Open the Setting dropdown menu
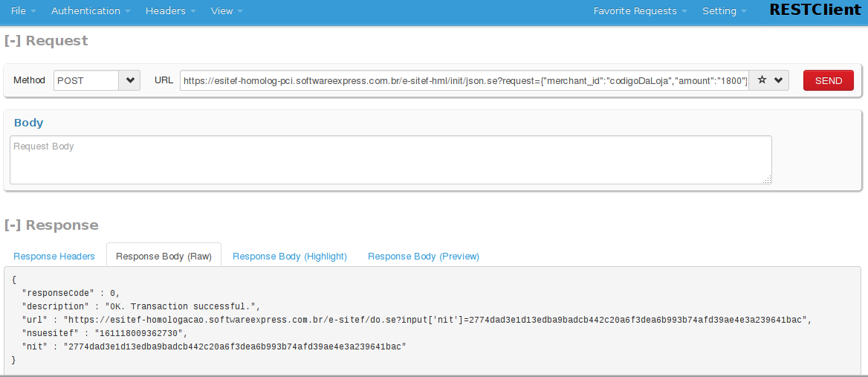Screen dimensions: 868x377 724,10
